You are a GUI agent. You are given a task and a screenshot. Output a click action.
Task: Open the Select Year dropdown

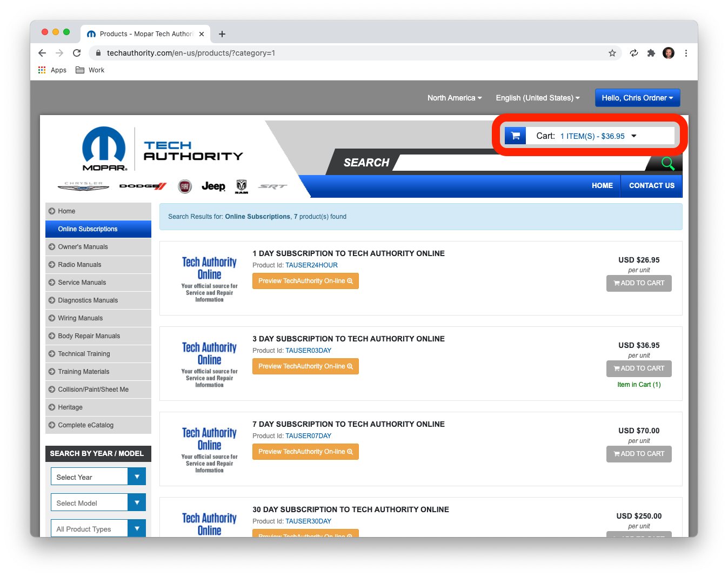[x=98, y=477]
